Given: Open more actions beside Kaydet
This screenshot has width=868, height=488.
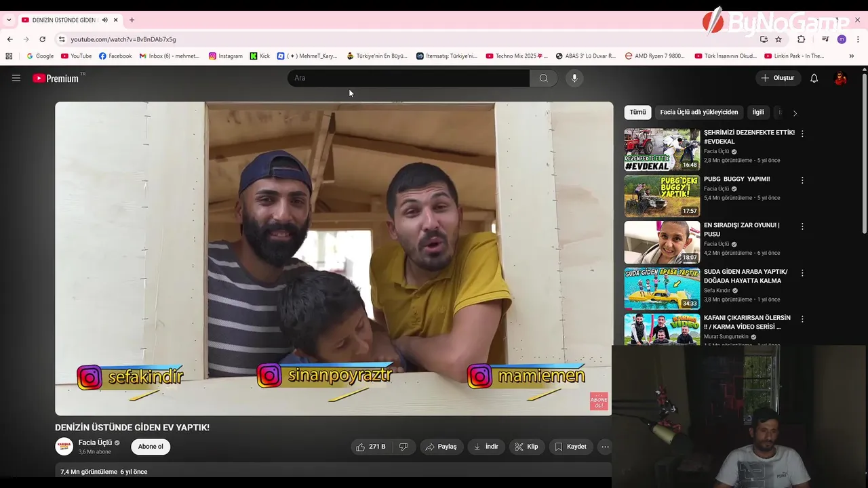Looking at the screenshot, I should coord(605,447).
